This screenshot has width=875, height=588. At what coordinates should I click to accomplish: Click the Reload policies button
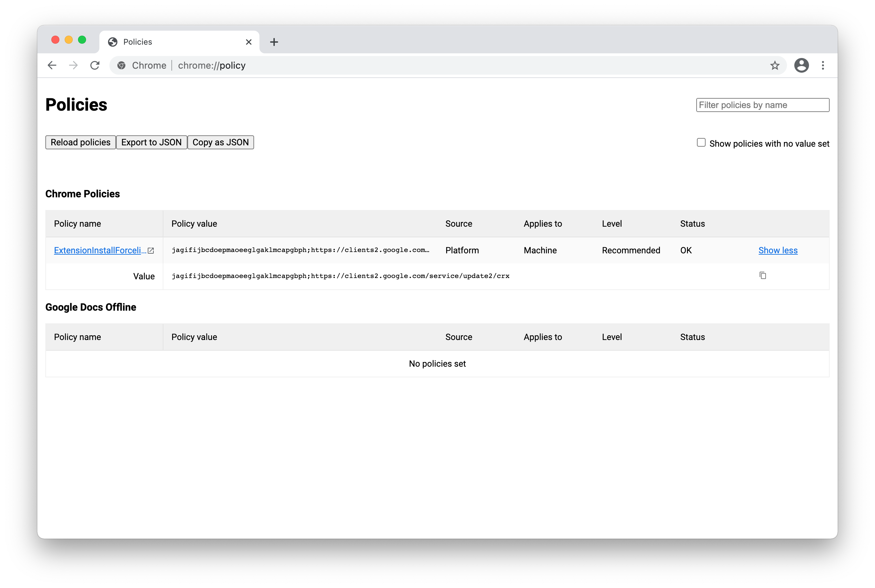coord(81,143)
